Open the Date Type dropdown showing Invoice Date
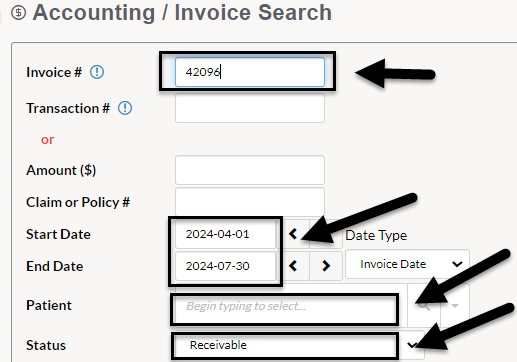 (x=407, y=264)
